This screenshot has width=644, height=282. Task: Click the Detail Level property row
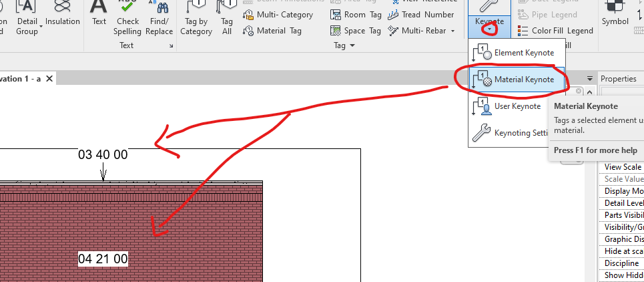(621, 203)
